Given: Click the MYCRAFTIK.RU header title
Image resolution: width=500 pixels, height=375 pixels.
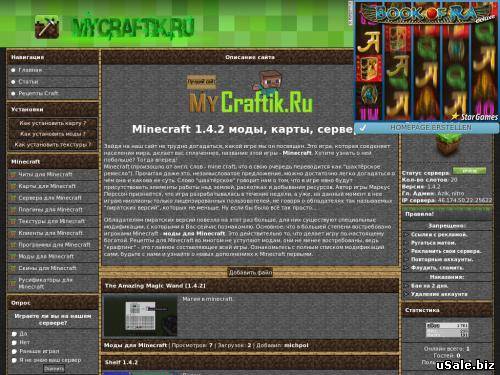Looking at the screenshot, I should pyautogui.click(x=133, y=27).
